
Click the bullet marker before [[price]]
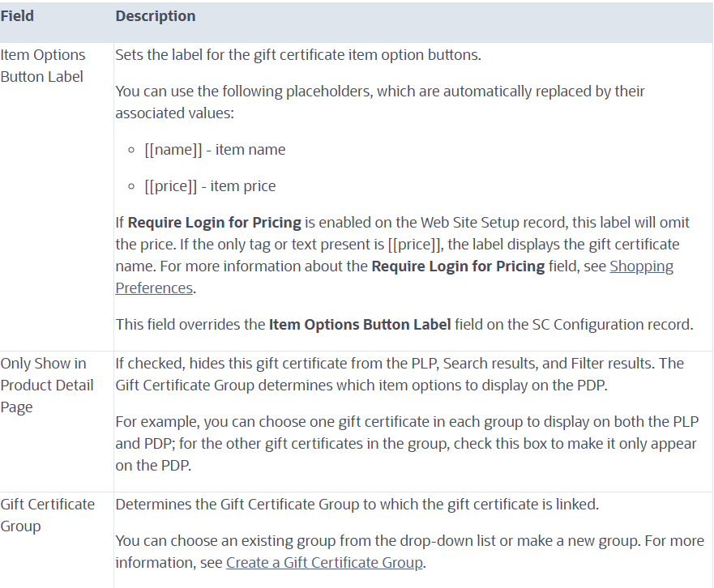point(133,186)
